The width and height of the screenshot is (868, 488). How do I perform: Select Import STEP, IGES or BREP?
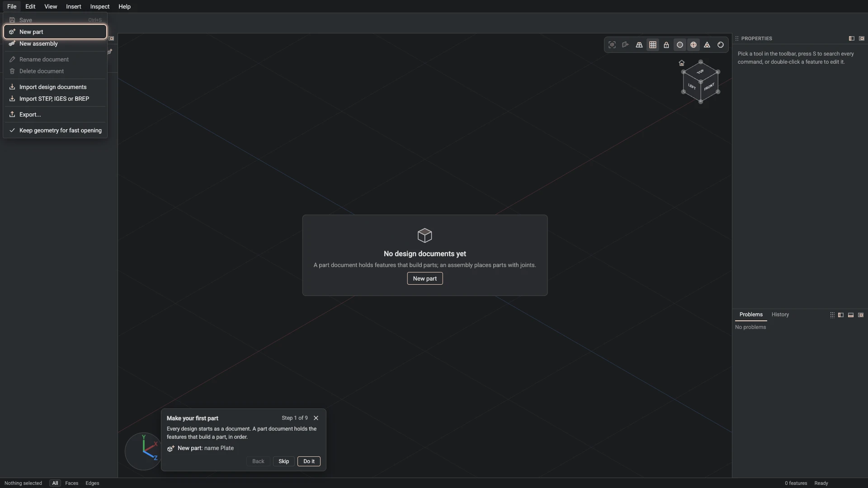point(55,99)
